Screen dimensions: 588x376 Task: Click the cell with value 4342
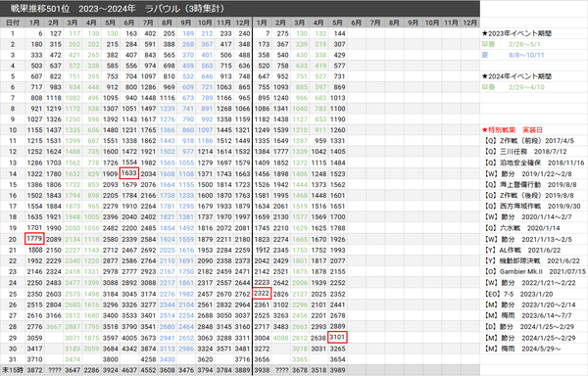pyautogui.click(x=129, y=349)
